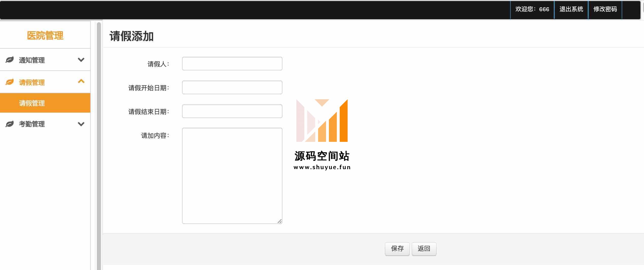The image size is (644, 270).
Task: Open the highlighted 请假管理 submenu item
Action: pyautogui.click(x=45, y=103)
